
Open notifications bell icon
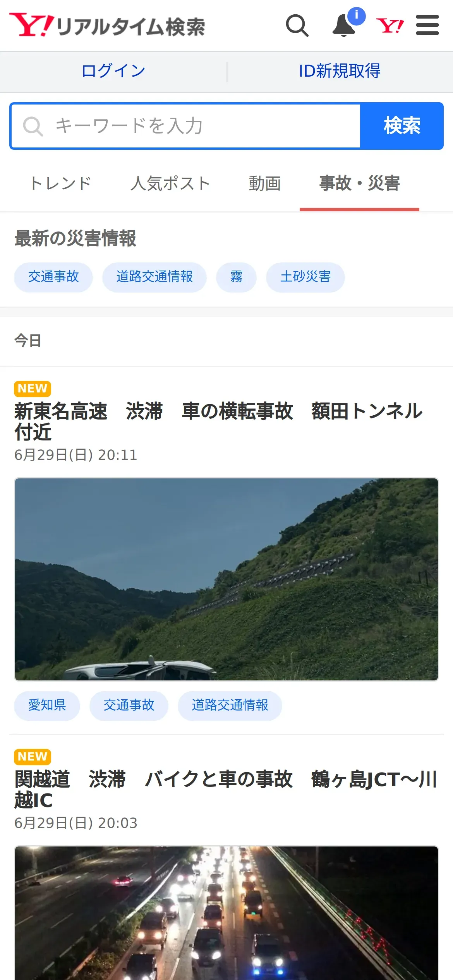(344, 26)
